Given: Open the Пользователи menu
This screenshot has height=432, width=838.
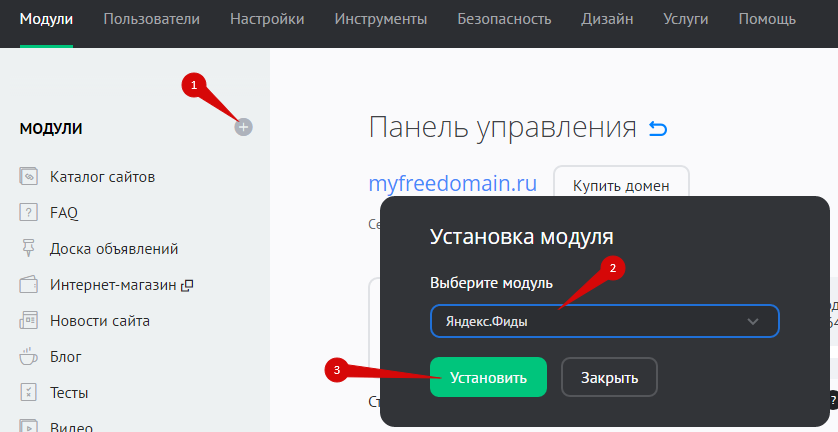Looking at the screenshot, I should [151, 19].
